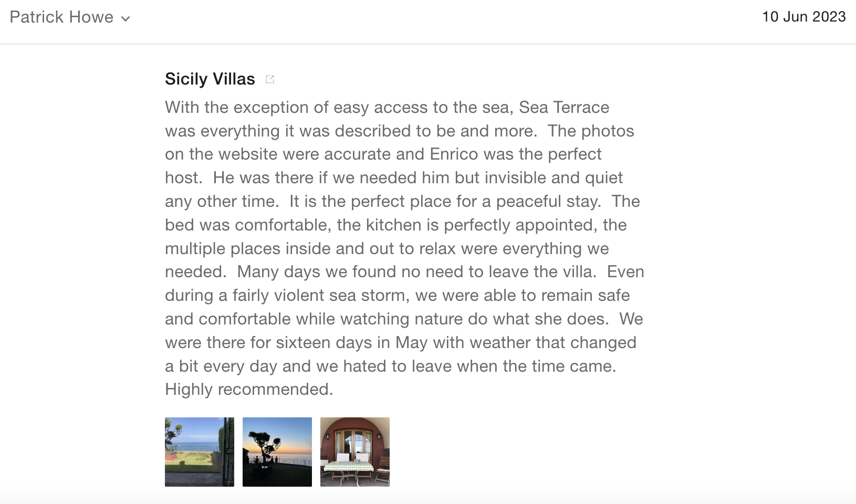Viewport: 856px width, 504px height.
Task: Open external link icon beside Sicily Villas
Action: (x=270, y=79)
